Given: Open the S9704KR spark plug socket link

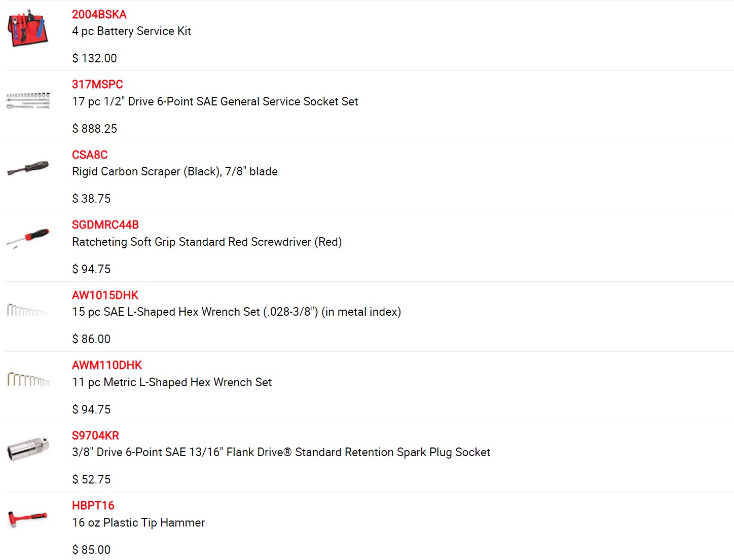Looking at the screenshot, I should (x=95, y=435).
